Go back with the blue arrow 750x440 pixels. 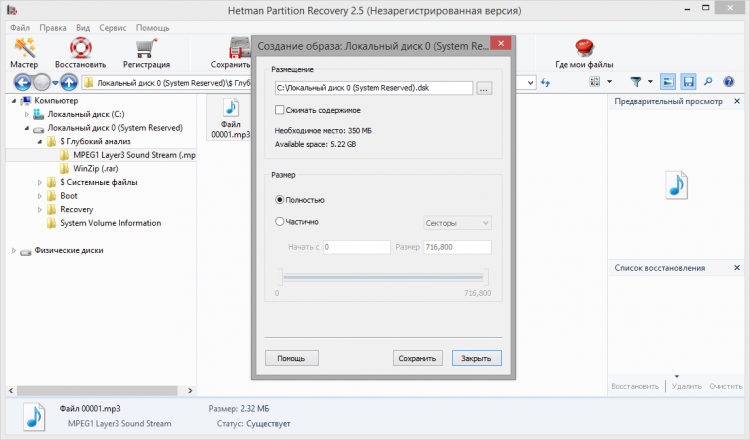click(x=22, y=83)
